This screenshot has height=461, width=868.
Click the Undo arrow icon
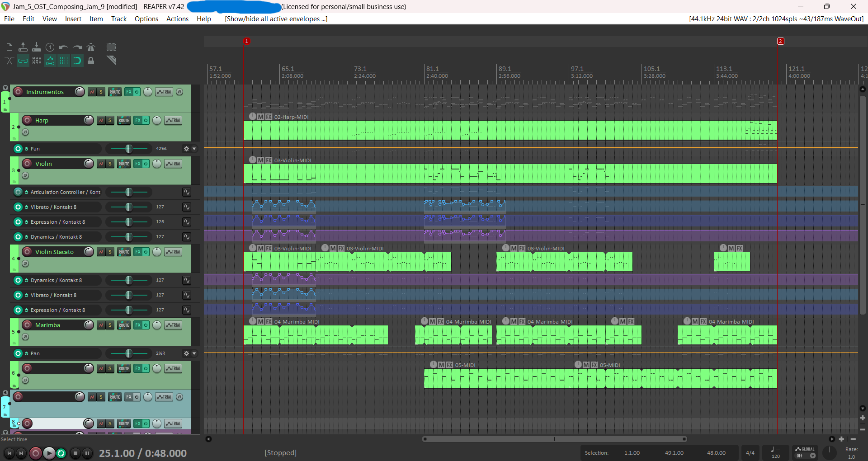click(64, 47)
